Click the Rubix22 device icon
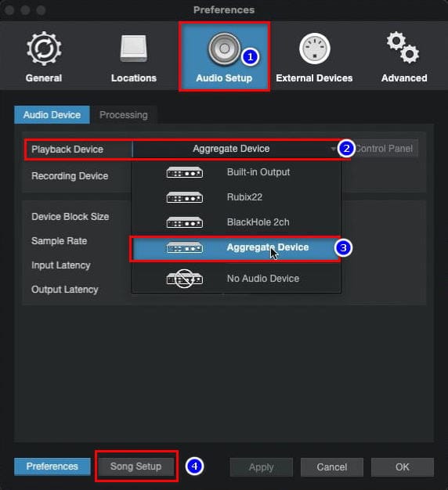Screen dimensions: 448x490 pos(185,197)
